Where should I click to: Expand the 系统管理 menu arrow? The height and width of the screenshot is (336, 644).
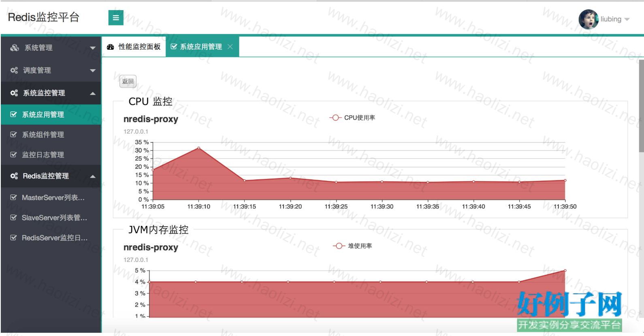[x=93, y=48]
